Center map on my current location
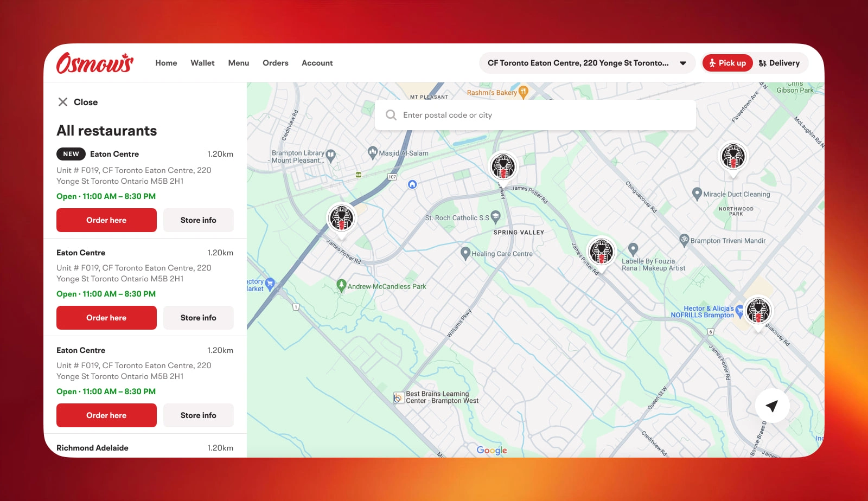 [x=772, y=406]
